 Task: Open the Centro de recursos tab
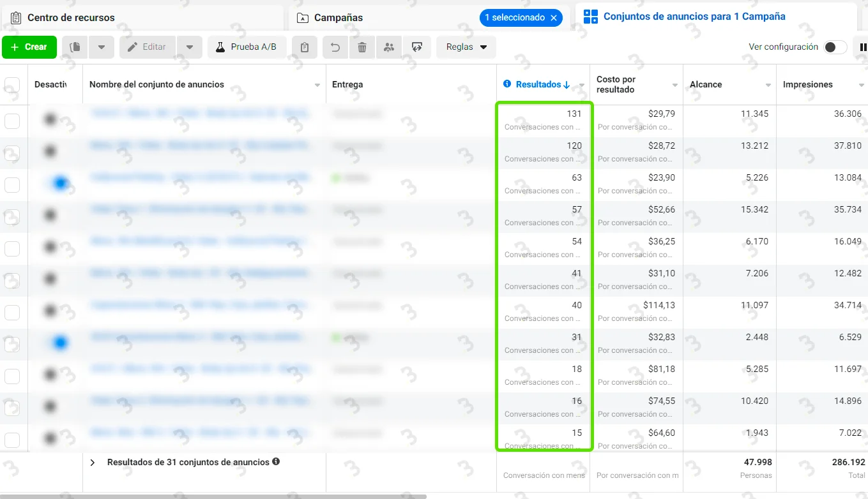70,18
